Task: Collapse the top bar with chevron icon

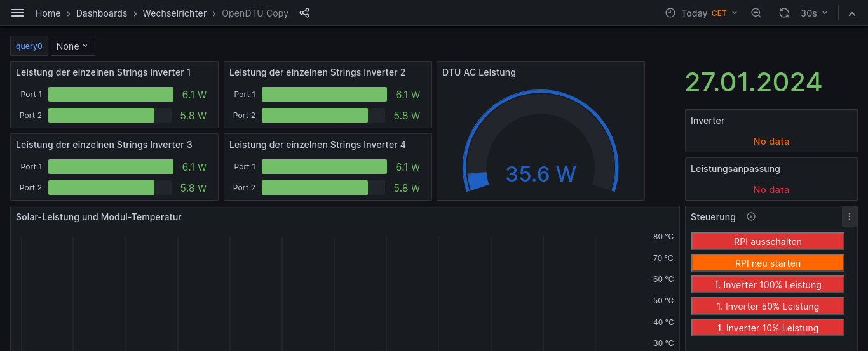Action: click(x=852, y=13)
